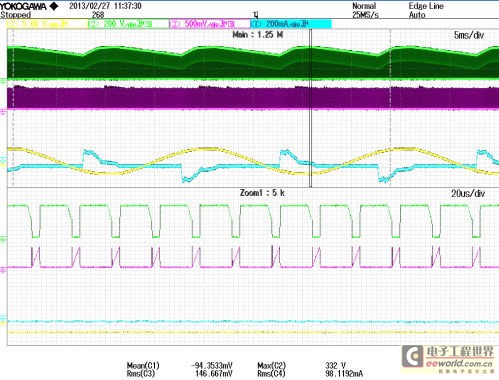Click the Rms(C4) measurement label

click(x=271, y=374)
